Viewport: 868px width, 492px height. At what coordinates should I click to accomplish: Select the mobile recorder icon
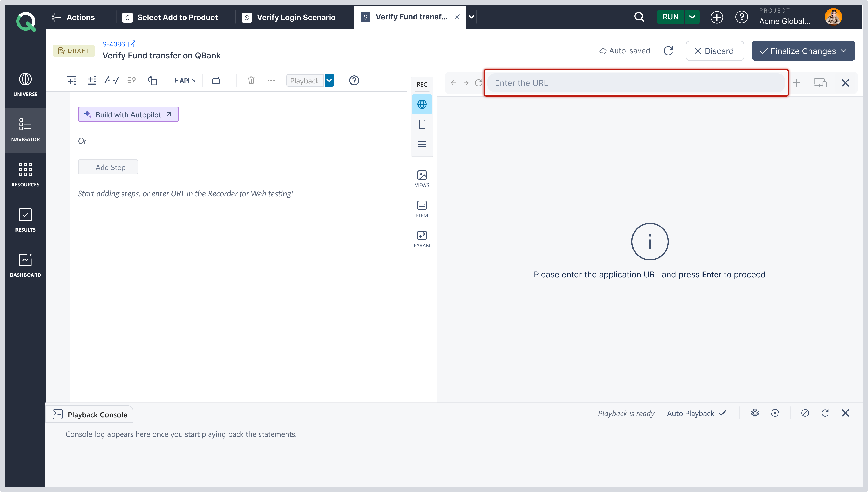click(422, 124)
